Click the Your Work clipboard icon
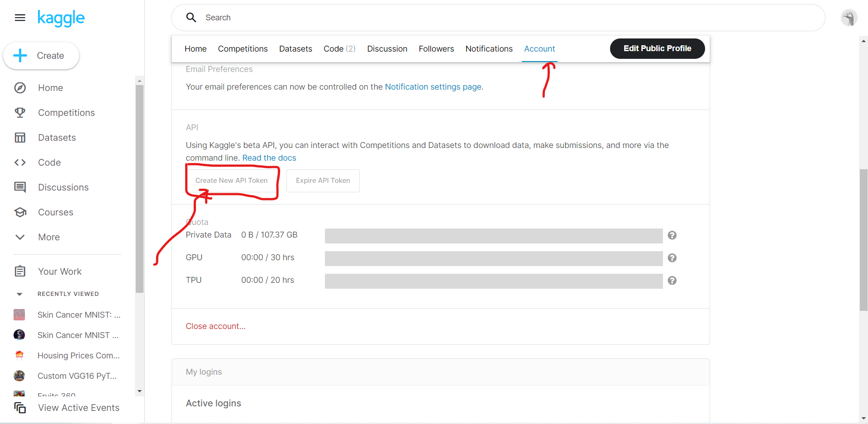The image size is (868, 424). pos(20,271)
